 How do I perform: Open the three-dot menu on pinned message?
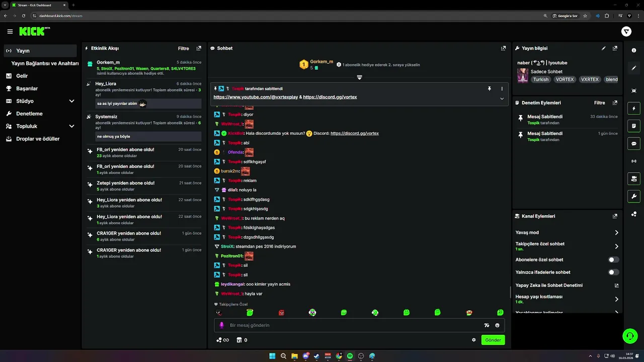[x=502, y=88]
